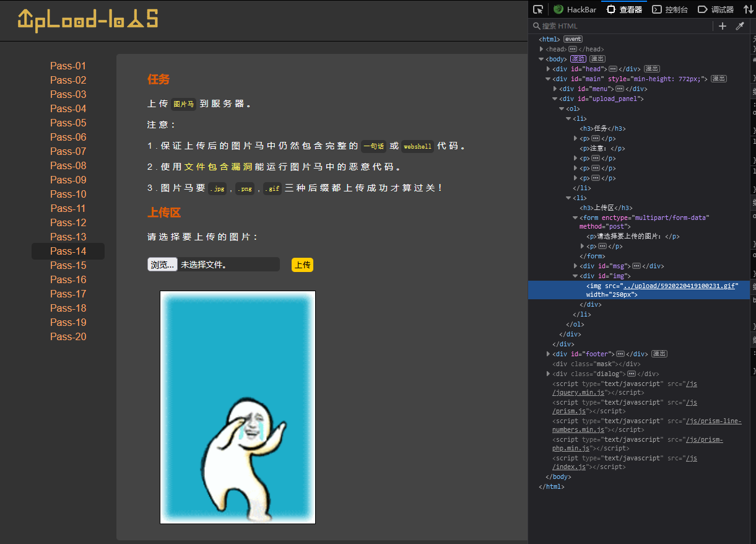Viewport: 756px width, 544px height.
Task: Open the 文件包含漏洞 link
Action: 219,167
